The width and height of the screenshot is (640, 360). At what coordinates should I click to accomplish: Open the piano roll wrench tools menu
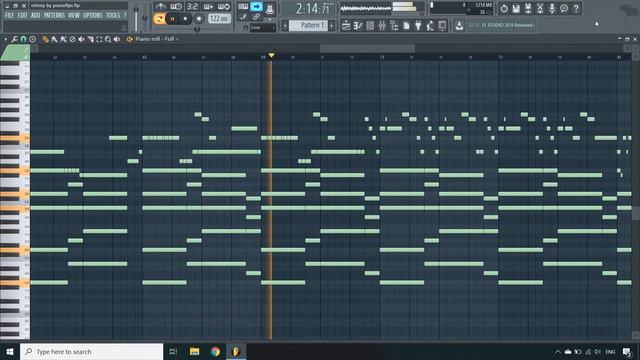pyautogui.click(x=14, y=39)
